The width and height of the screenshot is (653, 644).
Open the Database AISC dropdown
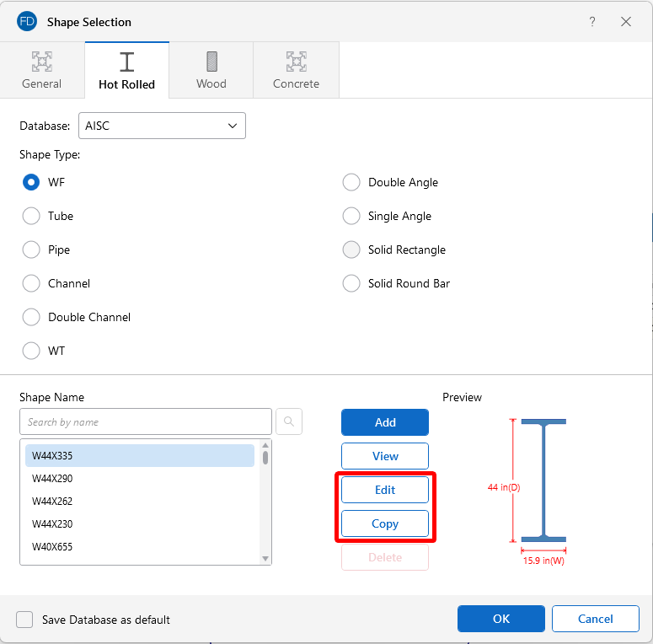tap(162, 126)
